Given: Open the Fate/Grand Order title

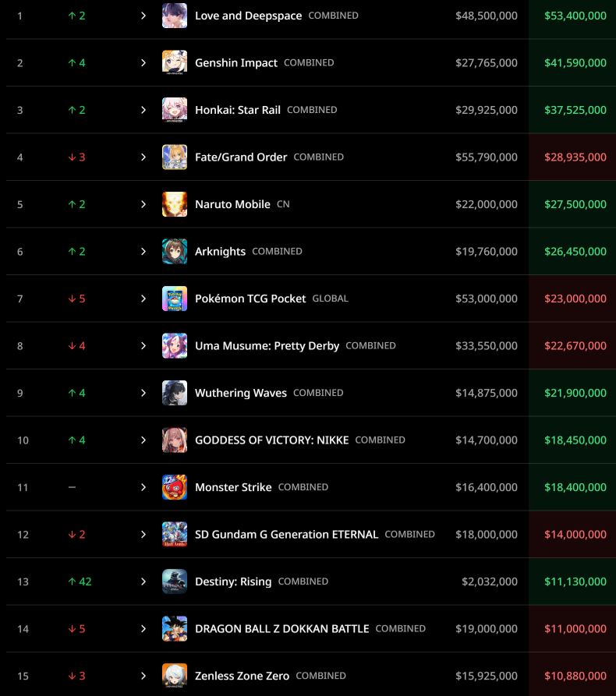Looking at the screenshot, I should pos(241,157).
